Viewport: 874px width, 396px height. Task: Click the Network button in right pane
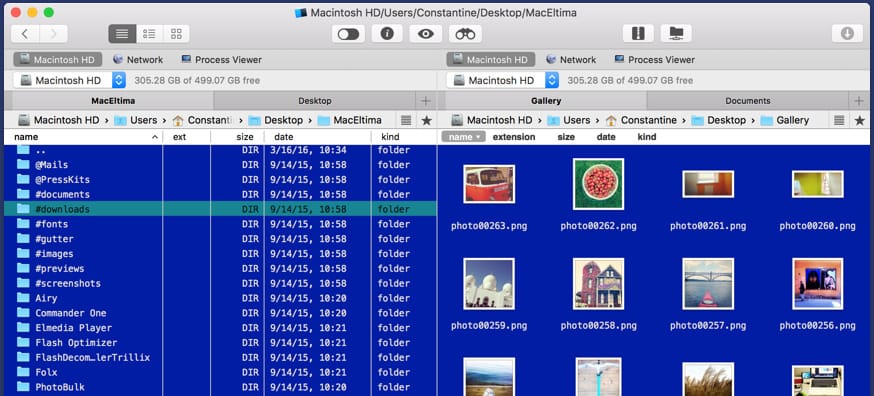(x=571, y=60)
